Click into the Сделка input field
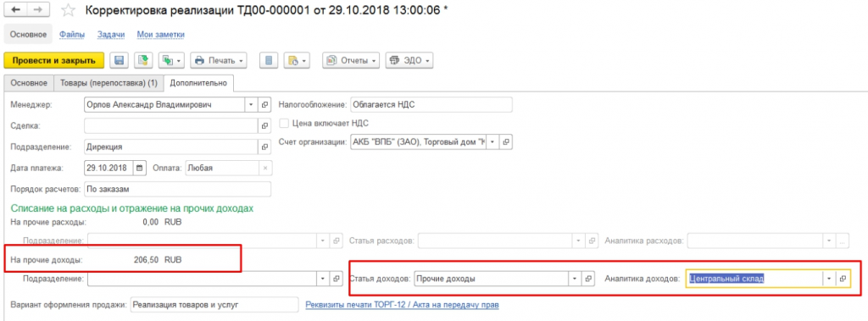868x321 pixels. 171,125
